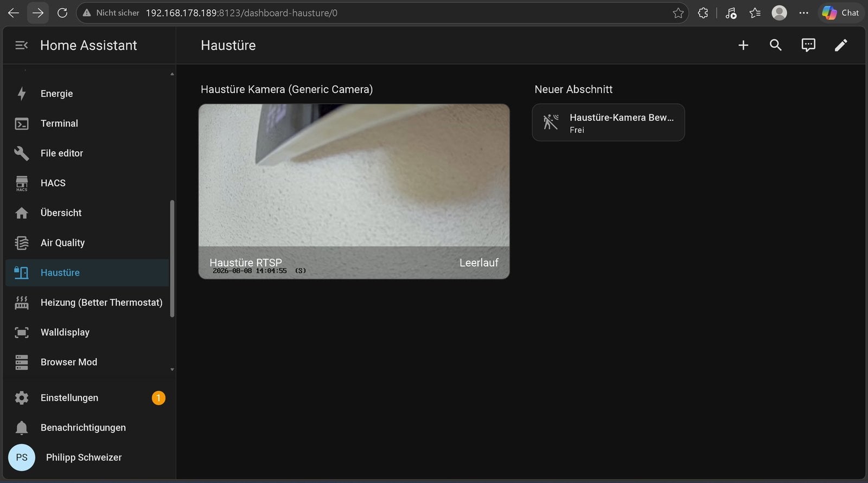Open the Assist chat bubble icon
The height and width of the screenshot is (483, 868).
(808, 46)
